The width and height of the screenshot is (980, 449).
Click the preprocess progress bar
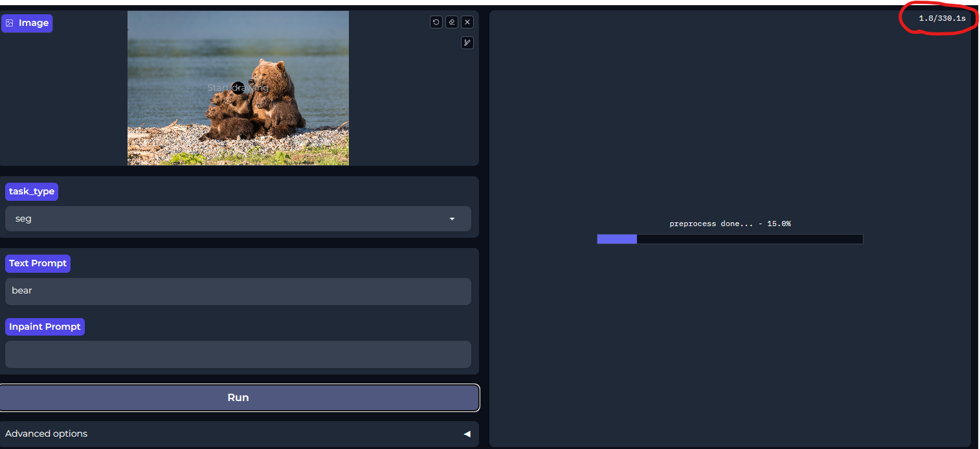(729, 238)
